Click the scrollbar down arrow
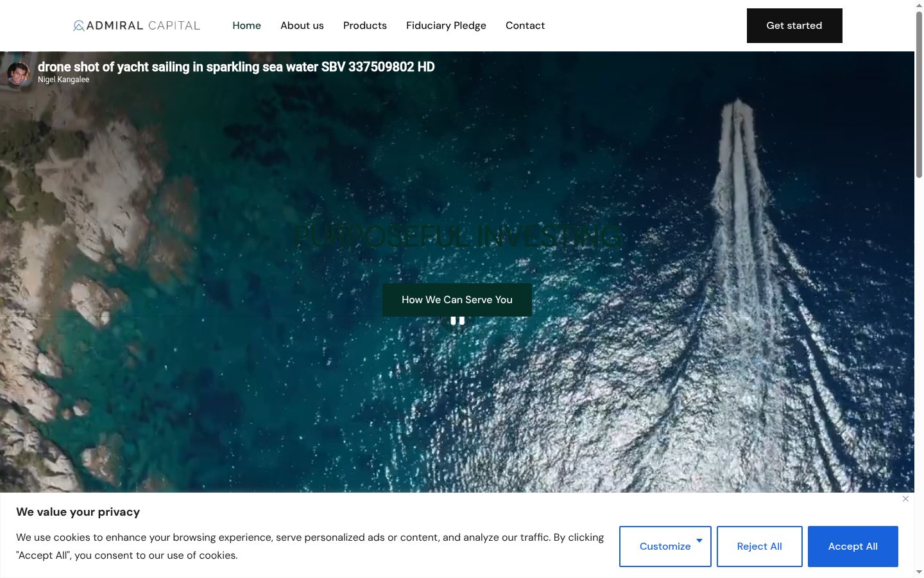Screen dimensions: 924x578 point(919,572)
